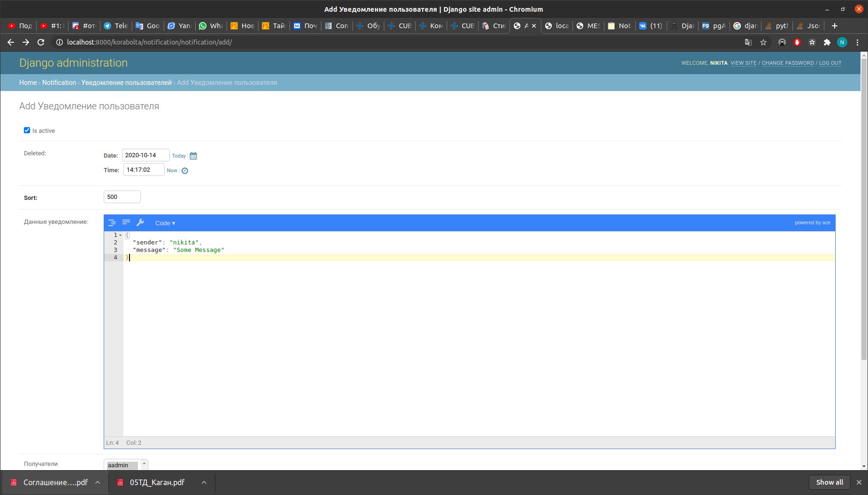Click "nikita" value in JSON editor
This screenshot has width=868, height=495.
[184, 243]
